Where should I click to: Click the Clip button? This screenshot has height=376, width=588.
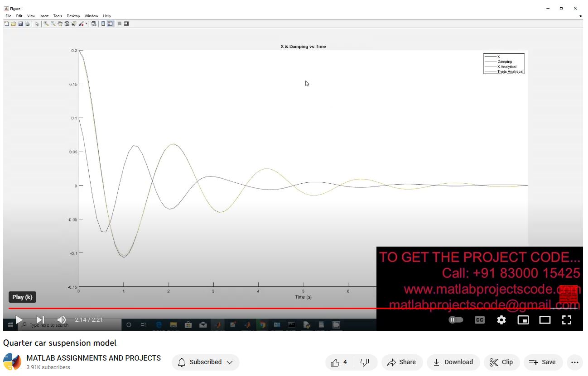(x=502, y=362)
